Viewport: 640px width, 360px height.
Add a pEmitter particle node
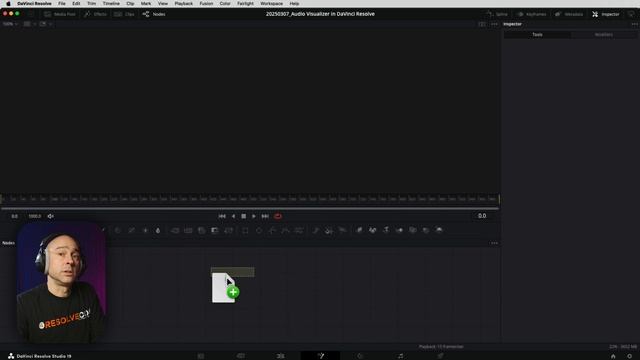[x=316, y=231]
